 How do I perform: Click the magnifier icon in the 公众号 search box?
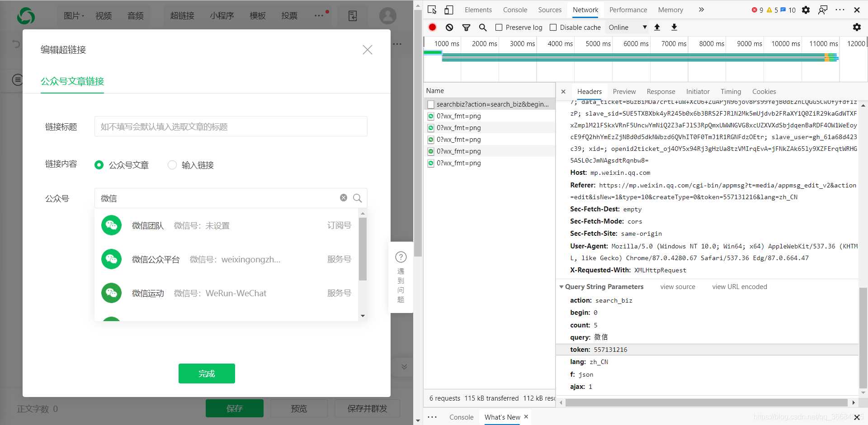tap(357, 198)
